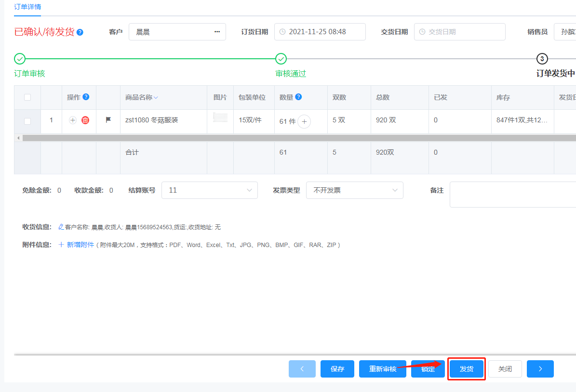The image size is (576, 392).
Task: Open the 结算账号 dropdown
Action: [209, 190]
